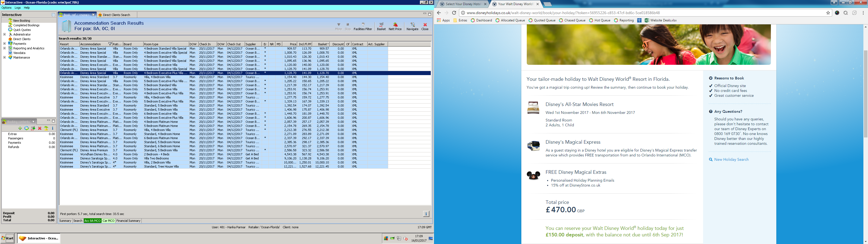This screenshot has width=868, height=244.
Task: Select New Booking in the Interactive tree
Action: [22, 21]
